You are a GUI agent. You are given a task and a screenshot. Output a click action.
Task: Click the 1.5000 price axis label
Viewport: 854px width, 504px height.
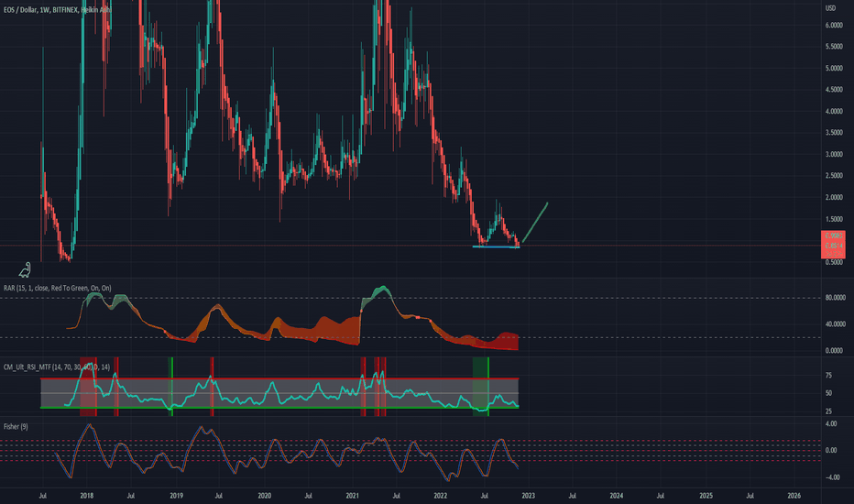click(x=834, y=220)
